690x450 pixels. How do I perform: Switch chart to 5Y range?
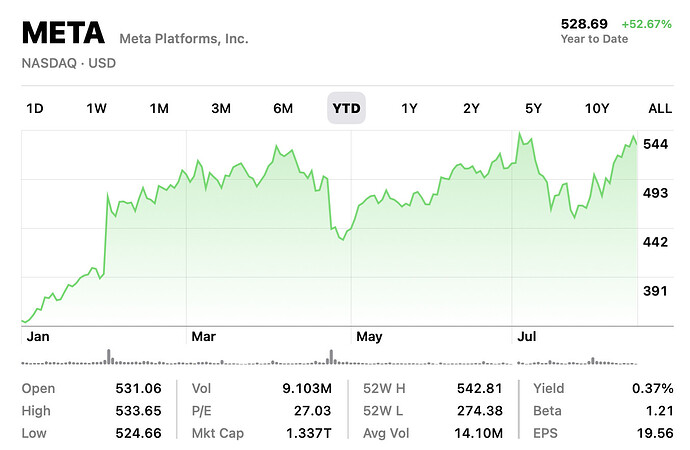pos(533,108)
